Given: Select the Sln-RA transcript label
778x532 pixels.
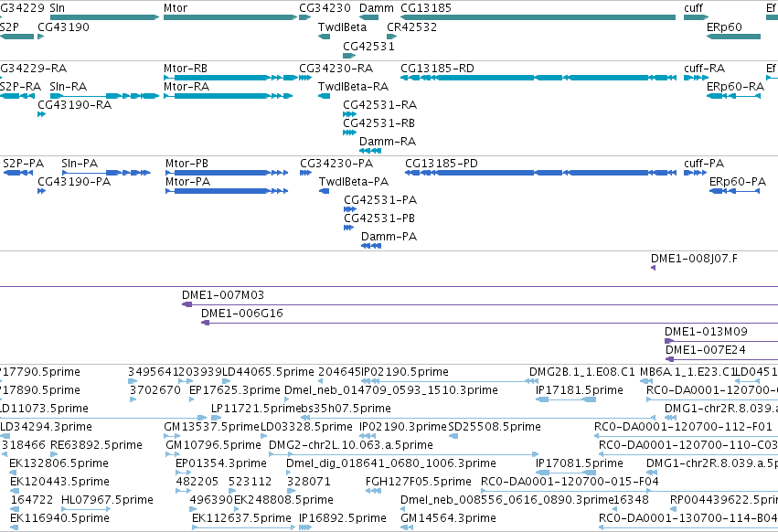Looking at the screenshot, I should (x=69, y=86).
